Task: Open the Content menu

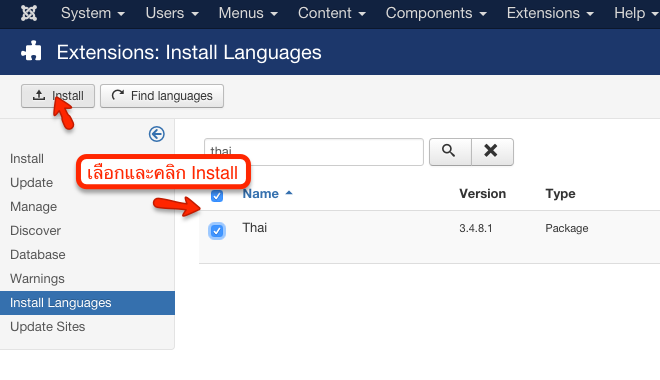Action: 332,13
